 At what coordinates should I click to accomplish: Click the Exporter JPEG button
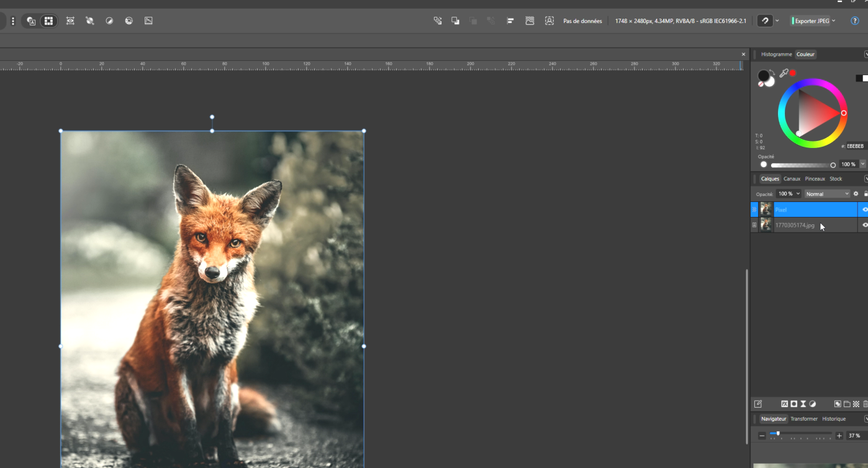811,21
